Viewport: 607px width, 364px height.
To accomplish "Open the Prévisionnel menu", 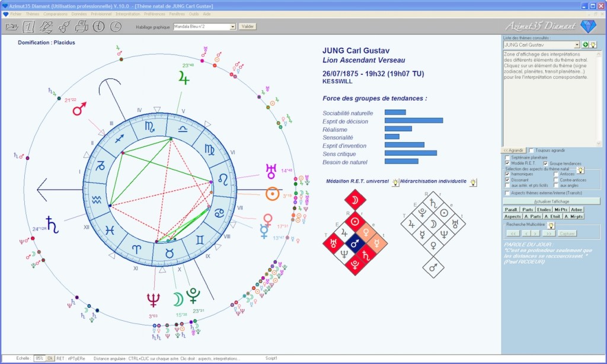I will 102,13.
